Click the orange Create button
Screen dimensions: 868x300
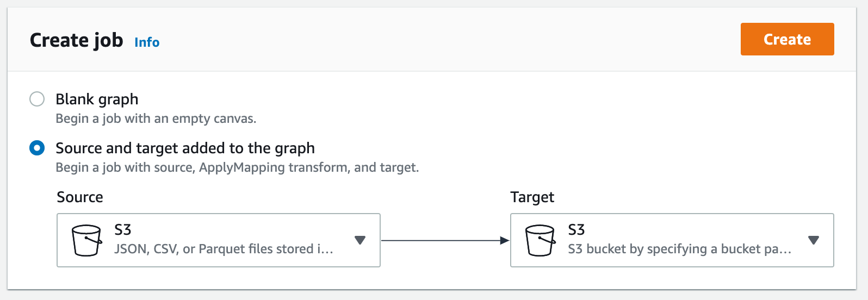click(787, 39)
